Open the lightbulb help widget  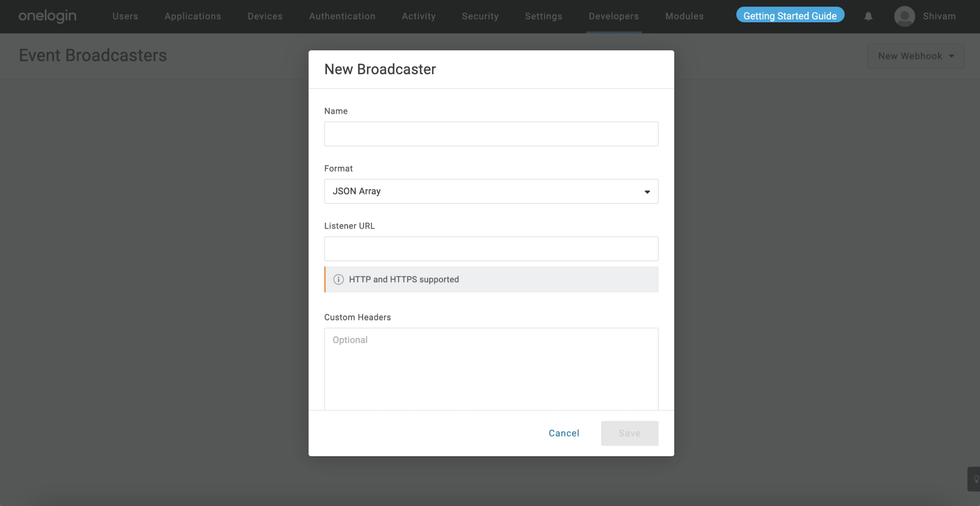tap(974, 479)
